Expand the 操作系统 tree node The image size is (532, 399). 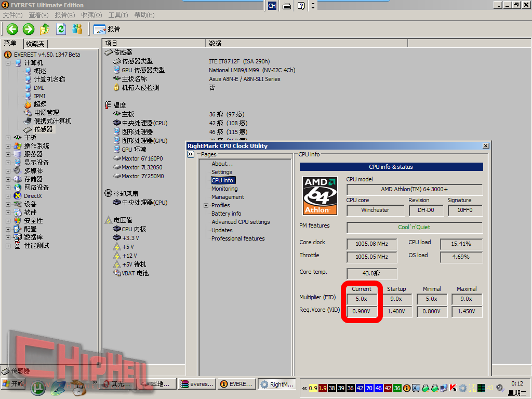pyautogui.click(x=8, y=146)
